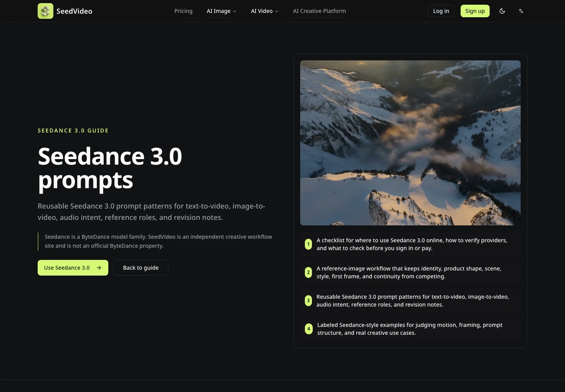Click the Sign up button
The image size is (565, 392).
point(475,11)
